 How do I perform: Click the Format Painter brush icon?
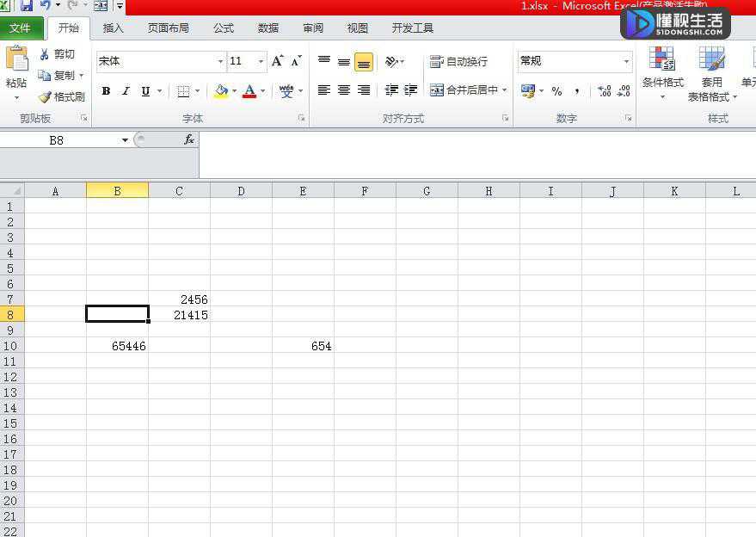[x=45, y=97]
